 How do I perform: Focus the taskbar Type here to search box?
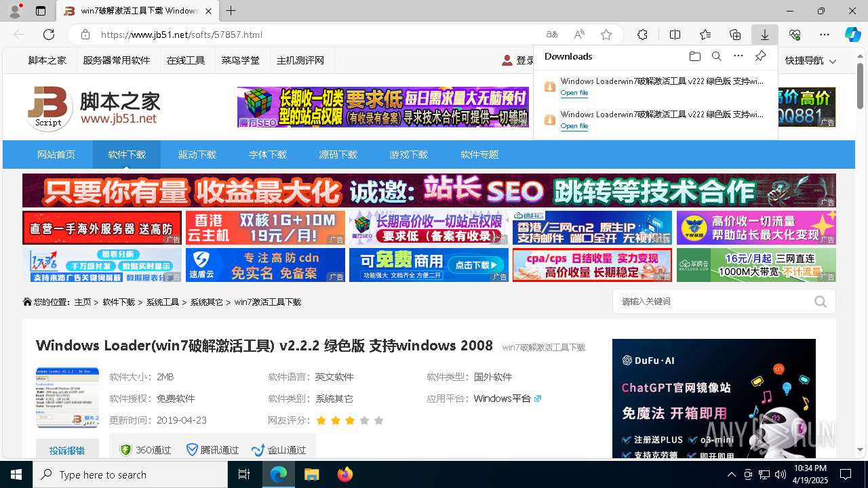tap(130, 474)
